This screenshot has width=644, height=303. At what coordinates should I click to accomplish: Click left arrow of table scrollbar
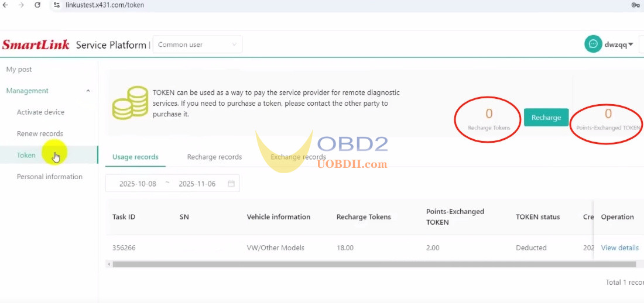[x=109, y=264]
